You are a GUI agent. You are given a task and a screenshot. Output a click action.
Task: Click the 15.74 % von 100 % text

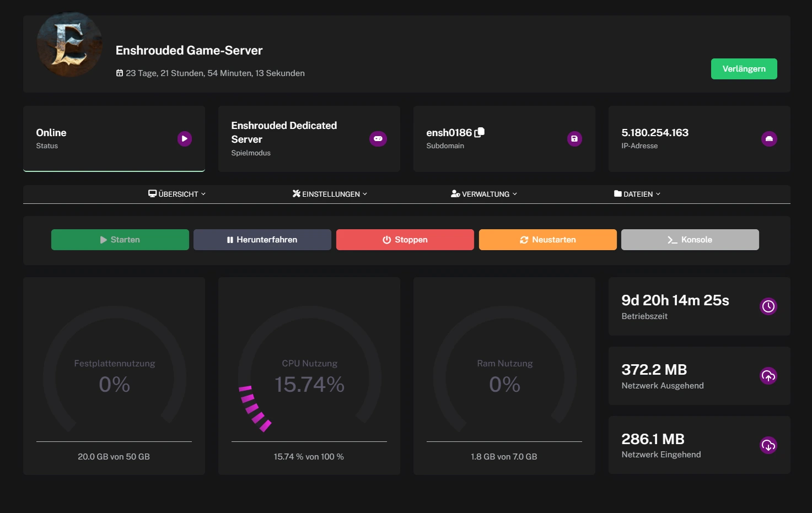coord(309,456)
